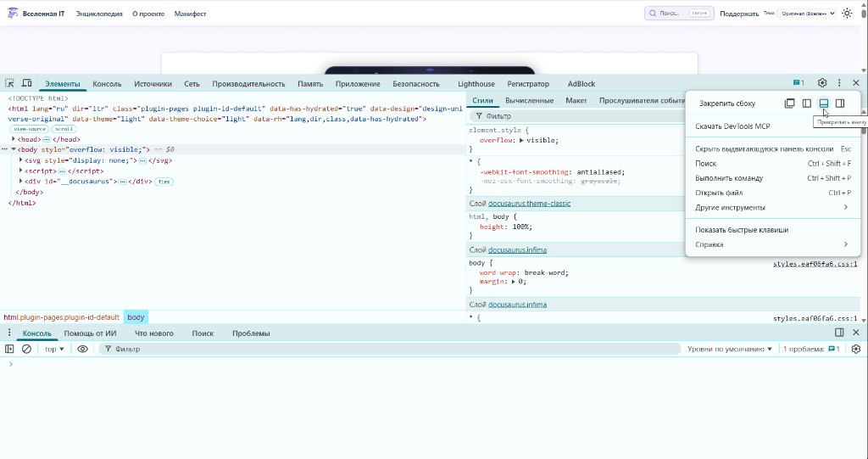Image resolution: width=868 pixels, height=459 pixels.
Task: Open the Что нового drawer tab
Action: click(154, 333)
